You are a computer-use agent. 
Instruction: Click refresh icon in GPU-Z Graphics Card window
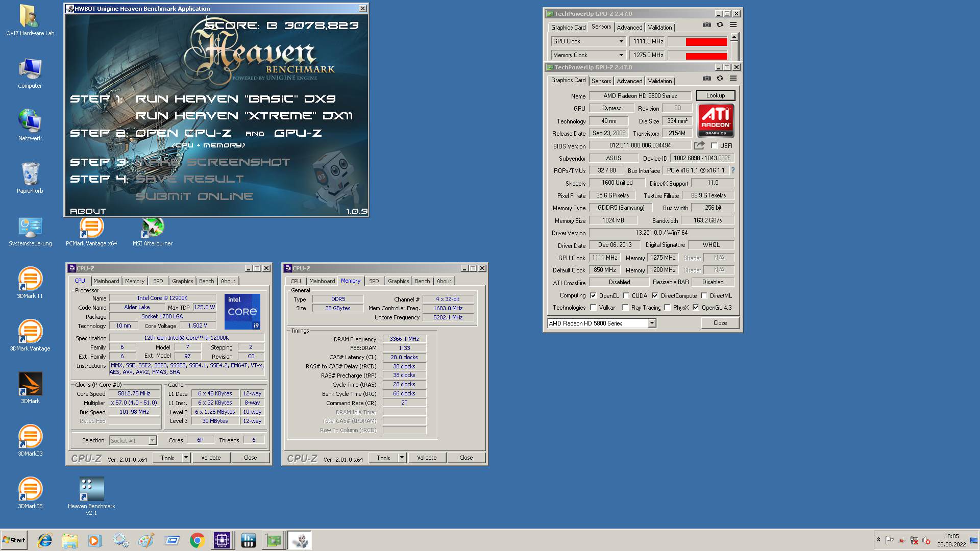pyautogui.click(x=720, y=78)
